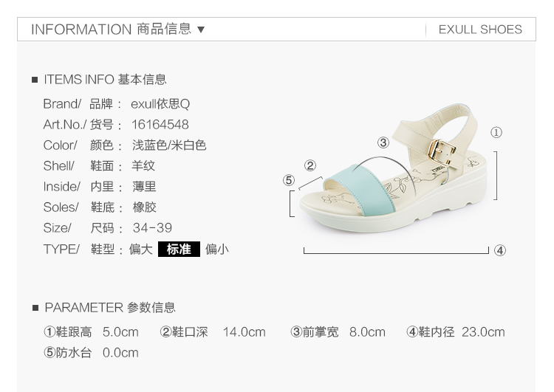Select the 偏大 shoe type option
The height and width of the screenshot is (392, 554).
(x=140, y=250)
